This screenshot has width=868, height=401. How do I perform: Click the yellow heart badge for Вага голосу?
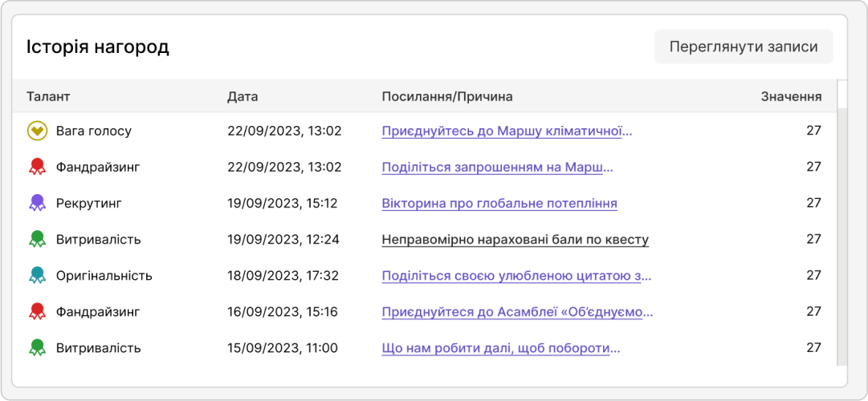tap(36, 131)
